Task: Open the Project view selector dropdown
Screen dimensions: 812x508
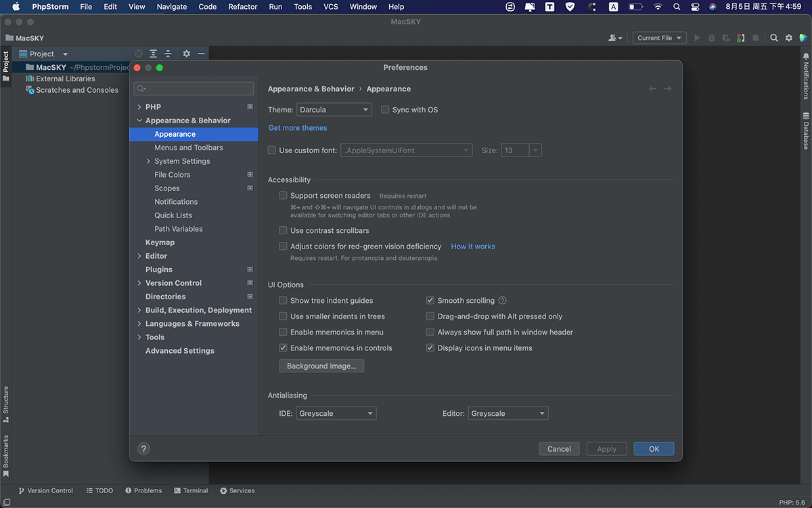Action: (x=44, y=54)
